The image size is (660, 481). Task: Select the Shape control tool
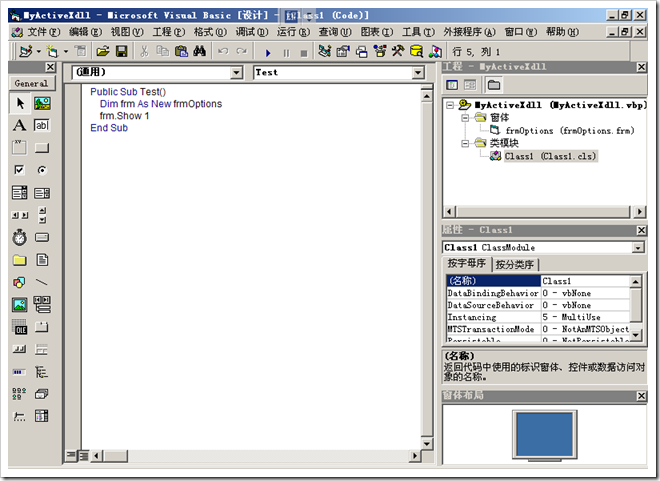[19, 282]
